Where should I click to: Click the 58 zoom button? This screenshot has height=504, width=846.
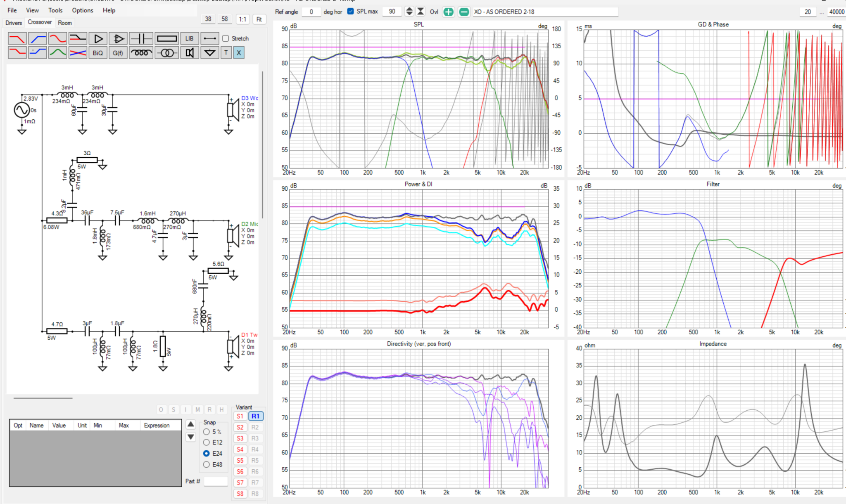225,19
